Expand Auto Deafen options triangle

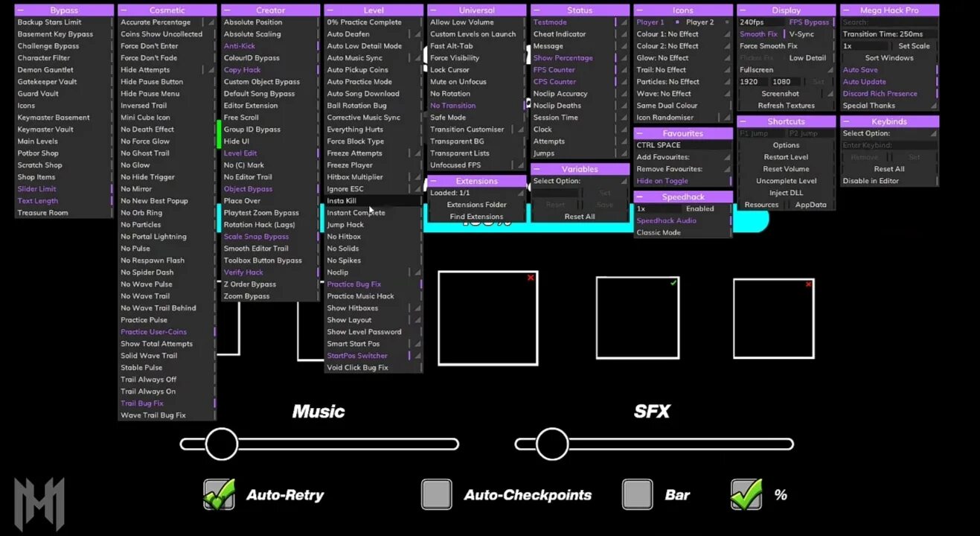pos(418,35)
